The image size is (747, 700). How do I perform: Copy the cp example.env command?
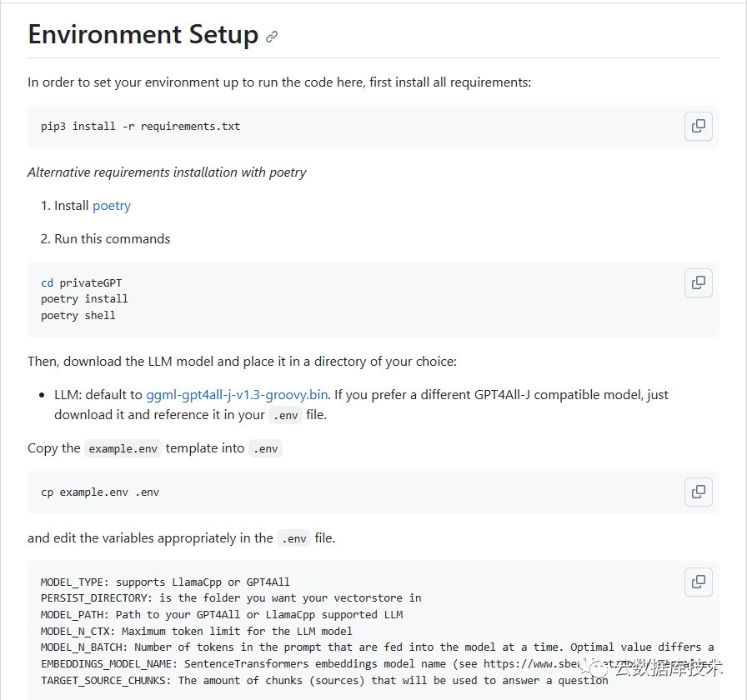click(699, 492)
